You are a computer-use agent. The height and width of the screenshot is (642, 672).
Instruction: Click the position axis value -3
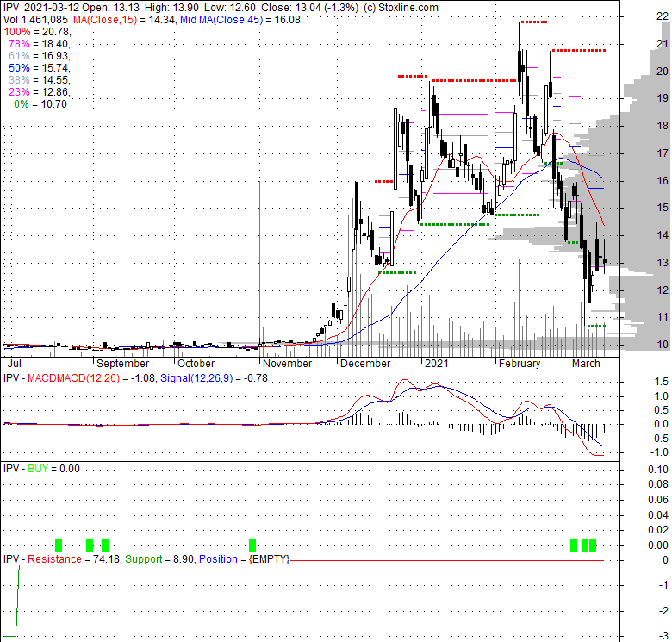pos(663,636)
